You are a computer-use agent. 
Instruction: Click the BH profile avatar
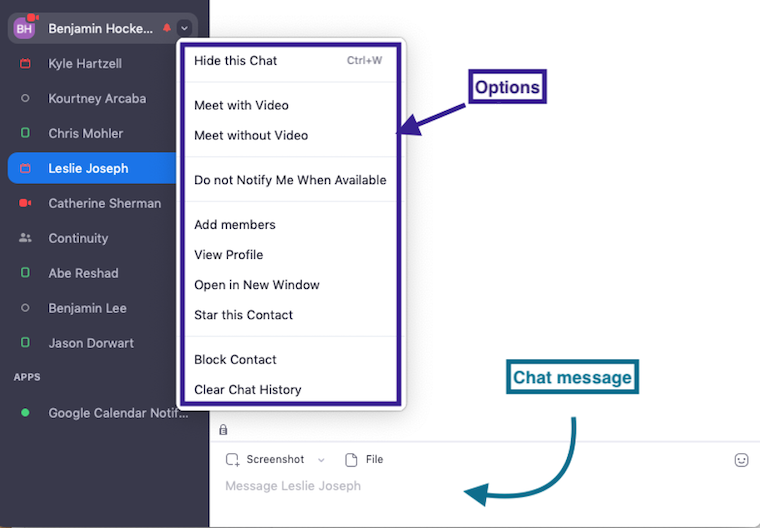click(24, 28)
